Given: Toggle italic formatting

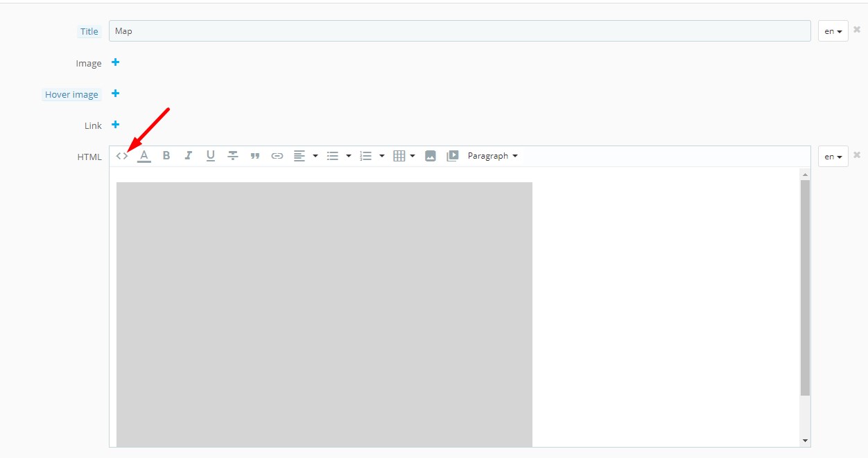Looking at the screenshot, I should pyautogui.click(x=188, y=156).
